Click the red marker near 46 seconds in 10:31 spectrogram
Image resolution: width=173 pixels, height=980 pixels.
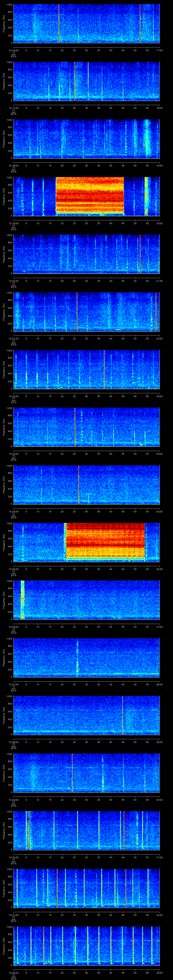pos(126,888)
